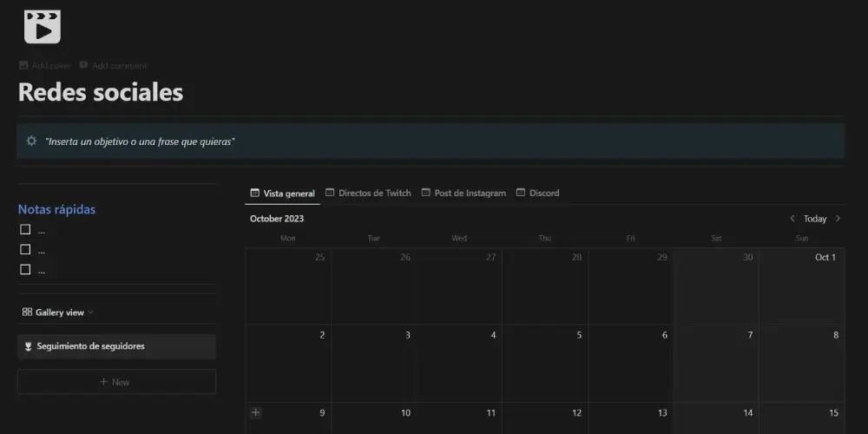This screenshot has height=434, width=868.
Task: Expand the Gallery view dropdown
Action: click(90, 312)
